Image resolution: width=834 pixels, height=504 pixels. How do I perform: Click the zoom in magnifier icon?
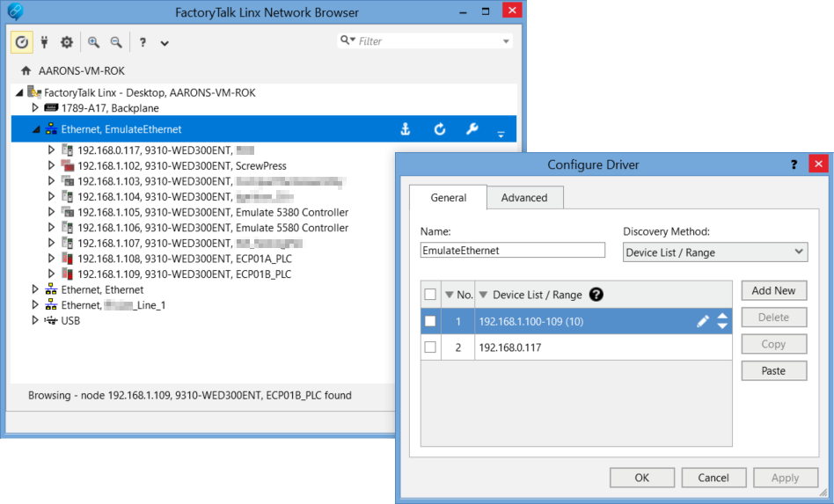pos(93,42)
